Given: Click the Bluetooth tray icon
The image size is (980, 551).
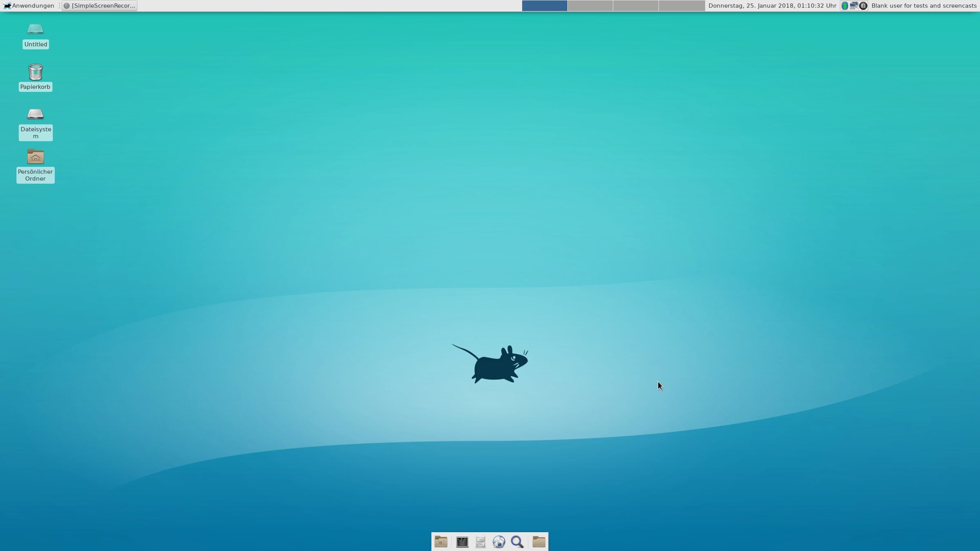Looking at the screenshot, I should (x=845, y=6).
